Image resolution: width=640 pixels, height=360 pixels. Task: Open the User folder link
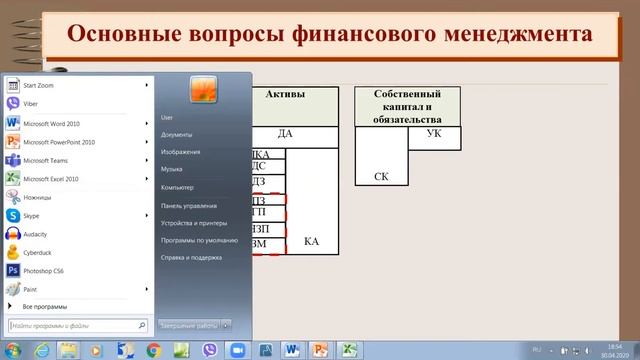[x=167, y=118]
